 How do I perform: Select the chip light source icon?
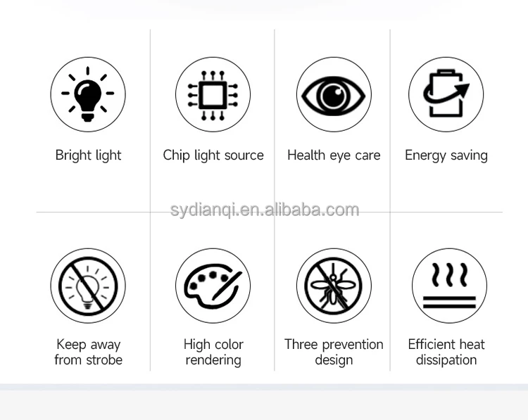(213, 94)
